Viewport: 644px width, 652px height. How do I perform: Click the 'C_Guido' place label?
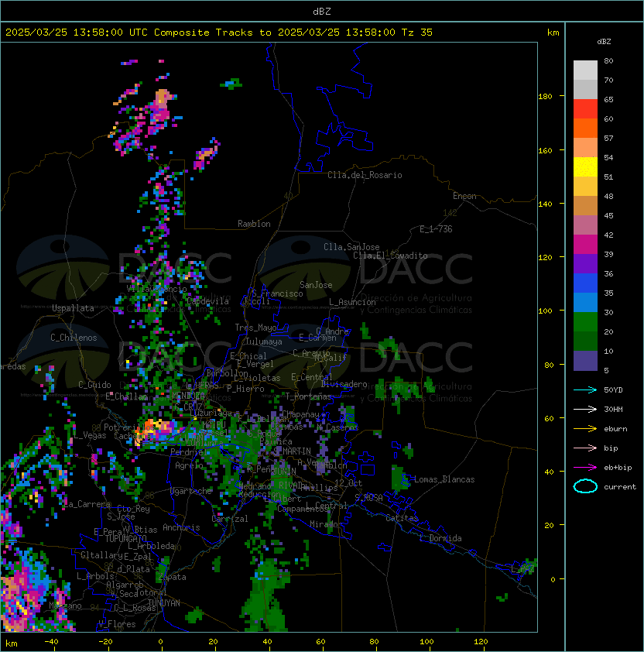pyautogui.click(x=94, y=385)
